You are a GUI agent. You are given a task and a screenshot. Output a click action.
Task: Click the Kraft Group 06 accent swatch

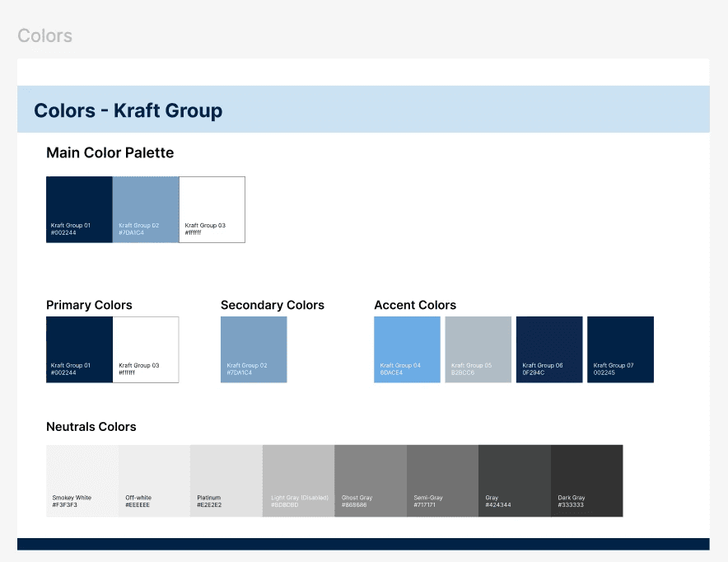pyautogui.click(x=549, y=349)
